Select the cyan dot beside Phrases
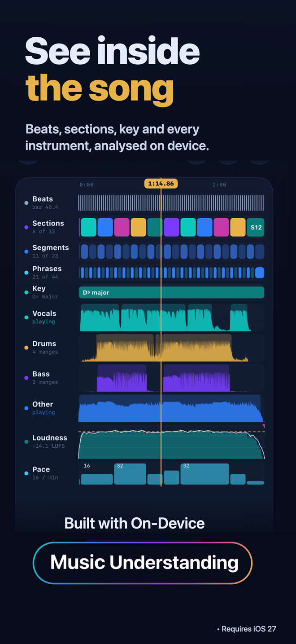Screen dimensions: 296x644 coord(26,273)
